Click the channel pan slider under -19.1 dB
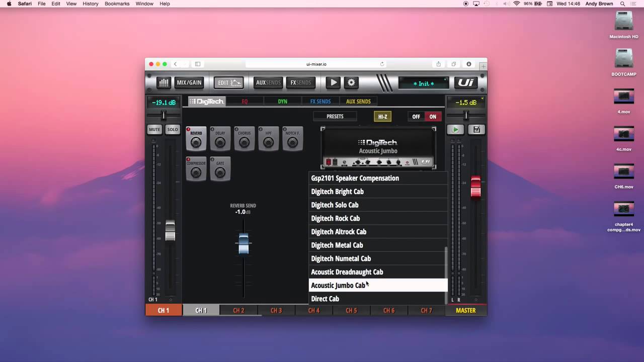644x362 pixels. (163, 116)
